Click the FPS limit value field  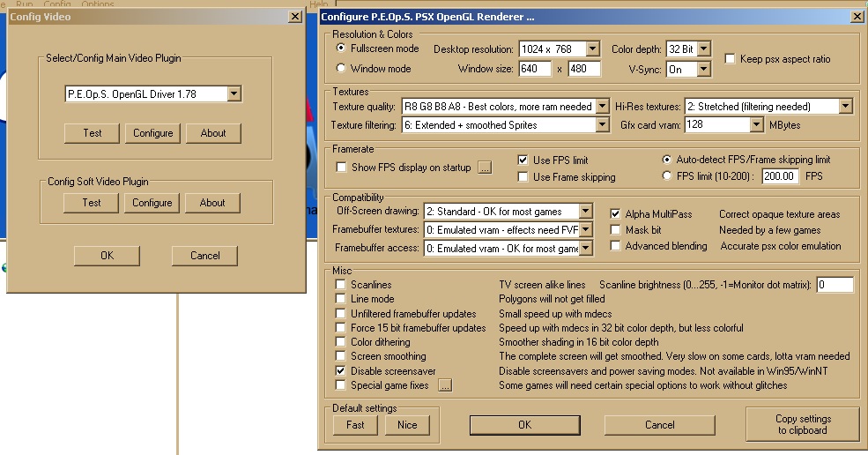pyautogui.click(x=781, y=176)
